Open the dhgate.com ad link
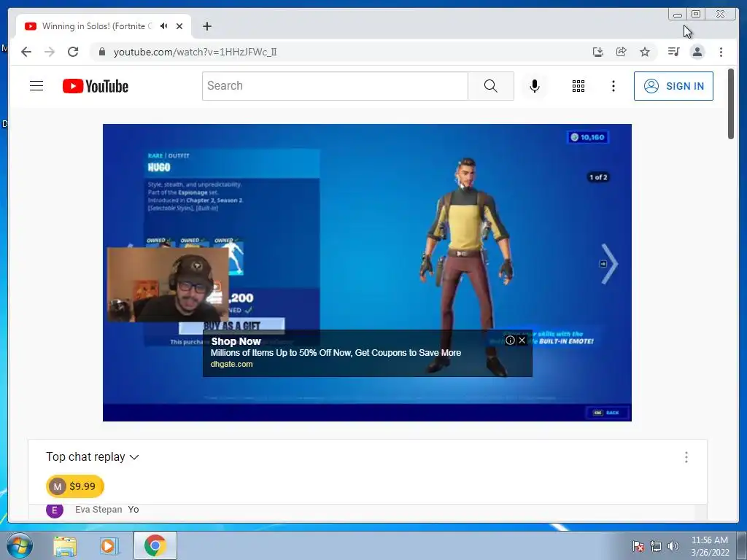The width and height of the screenshot is (747, 560). pos(231,364)
